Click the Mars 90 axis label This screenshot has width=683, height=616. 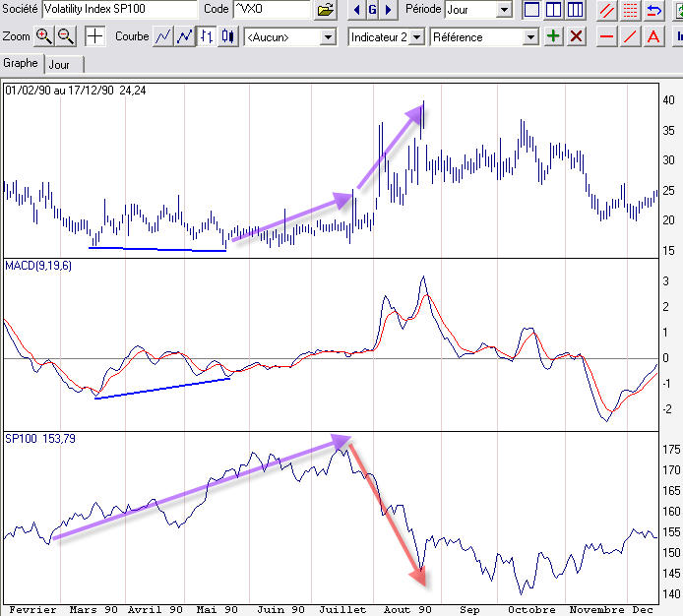[93, 609]
